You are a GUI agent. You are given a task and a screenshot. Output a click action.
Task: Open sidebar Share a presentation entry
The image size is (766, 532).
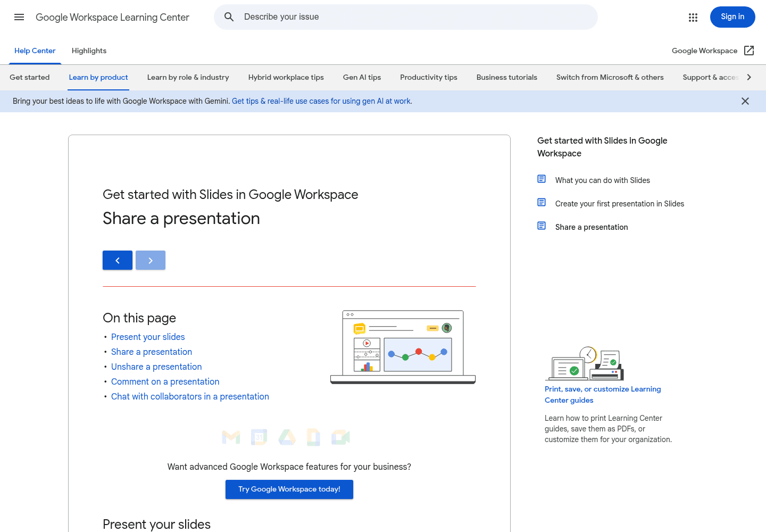click(592, 227)
